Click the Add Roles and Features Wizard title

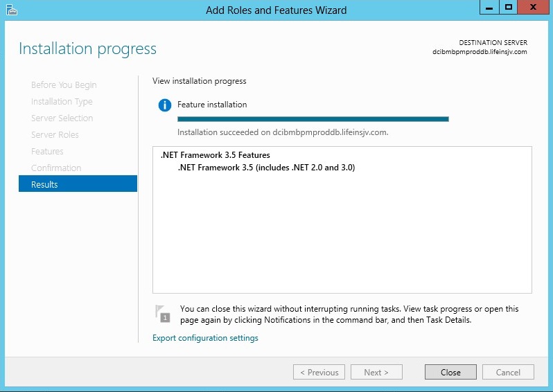[x=276, y=10]
